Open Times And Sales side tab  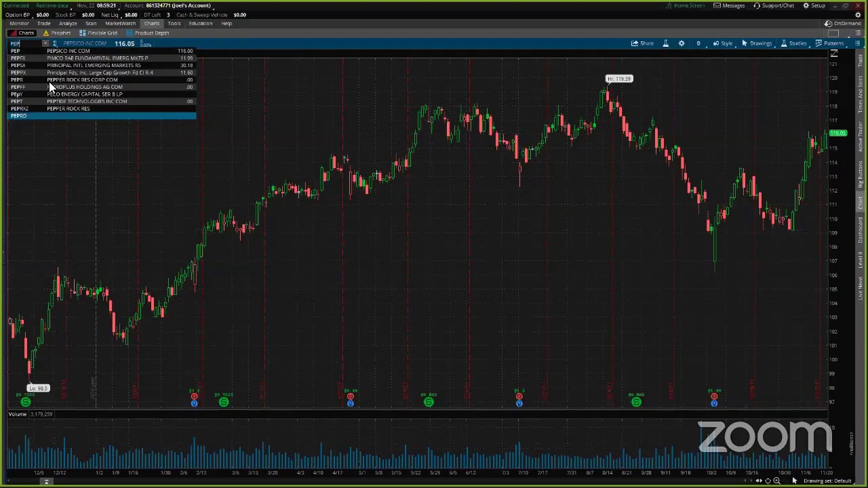860,95
